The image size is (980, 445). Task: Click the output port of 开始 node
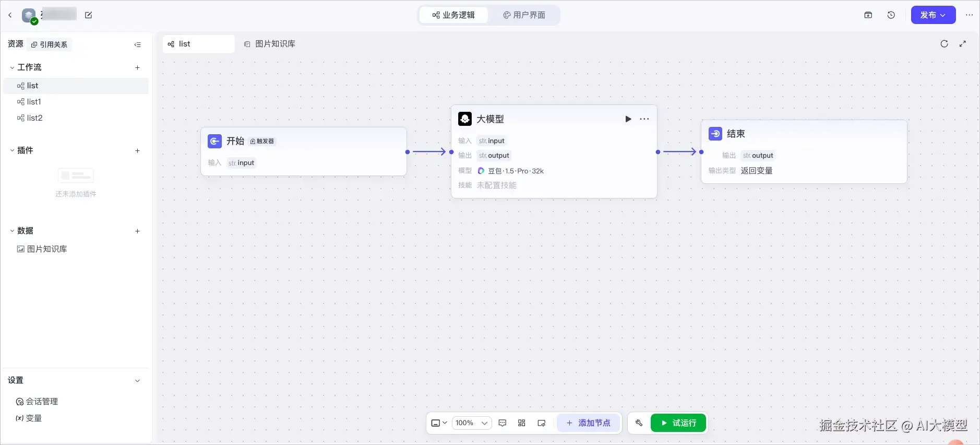tap(408, 152)
